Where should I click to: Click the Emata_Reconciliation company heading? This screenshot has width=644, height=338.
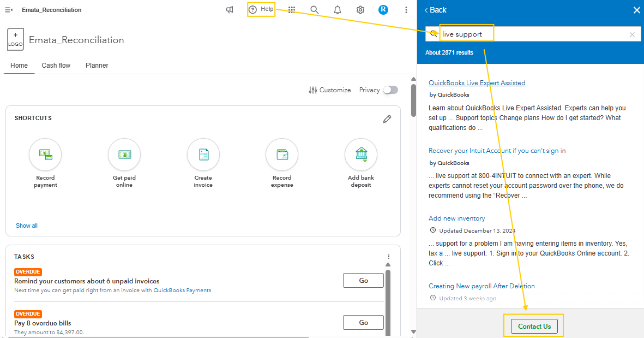pyautogui.click(x=76, y=40)
